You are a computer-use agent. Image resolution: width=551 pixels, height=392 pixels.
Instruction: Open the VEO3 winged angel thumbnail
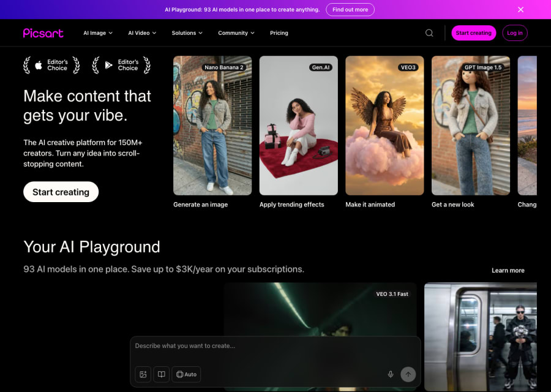(x=384, y=126)
